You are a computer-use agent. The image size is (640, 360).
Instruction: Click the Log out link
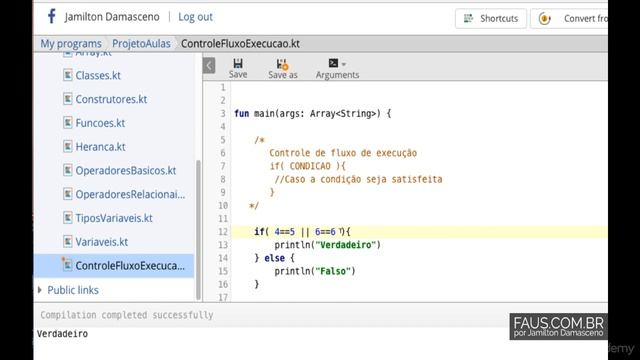pos(195,17)
